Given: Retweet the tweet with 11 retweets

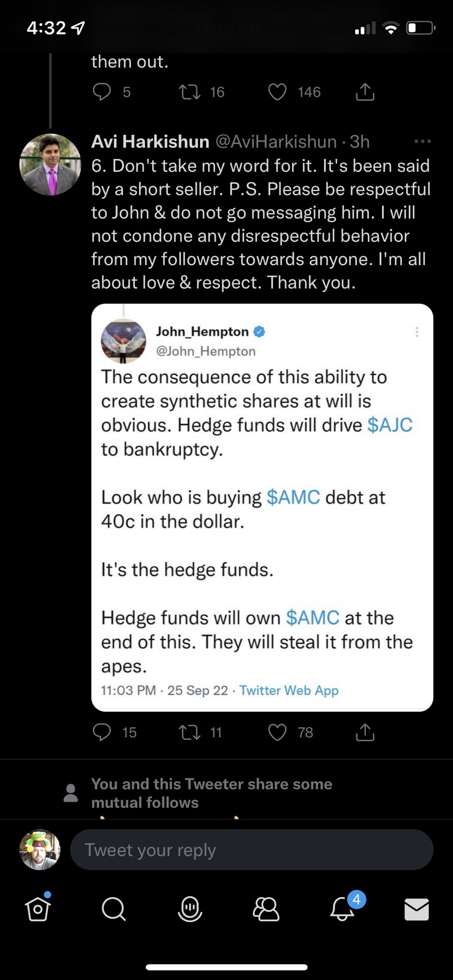Looking at the screenshot, I should [190, 732].
